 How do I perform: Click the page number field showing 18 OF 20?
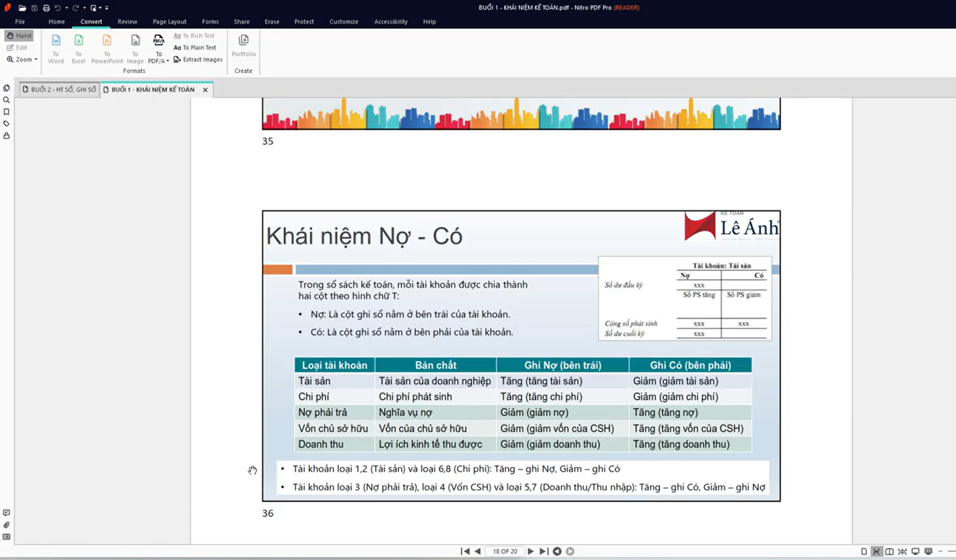click(505, 551)
